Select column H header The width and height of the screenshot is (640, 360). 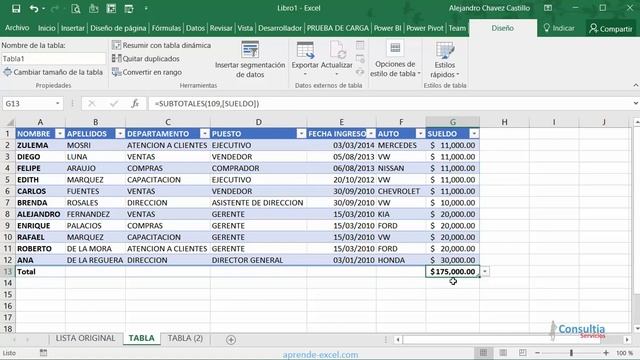click(x=504, y=122)
